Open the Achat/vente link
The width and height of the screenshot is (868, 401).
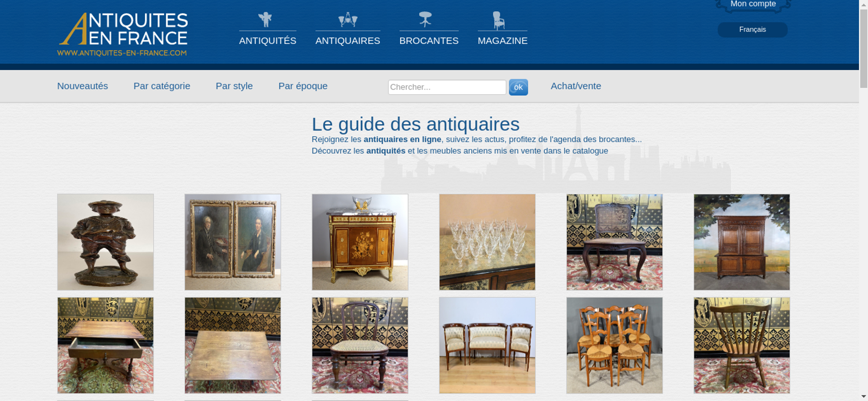[x=576, y=86]
